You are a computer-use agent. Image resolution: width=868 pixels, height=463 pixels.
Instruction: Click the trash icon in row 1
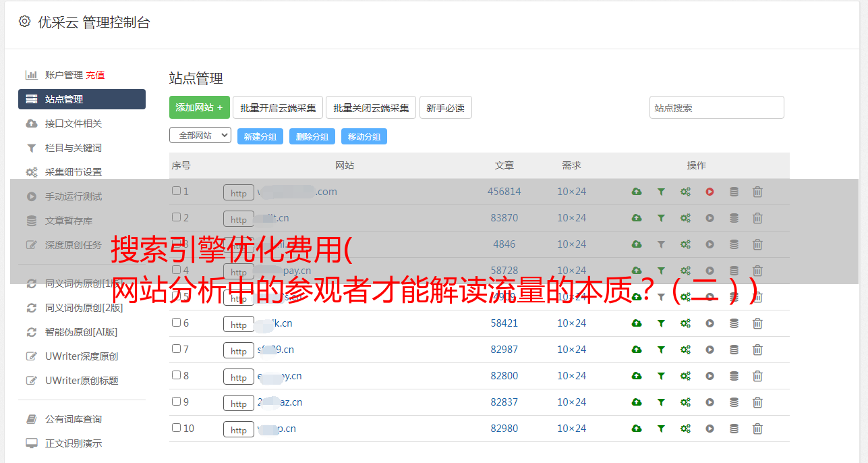coord(757,192)
